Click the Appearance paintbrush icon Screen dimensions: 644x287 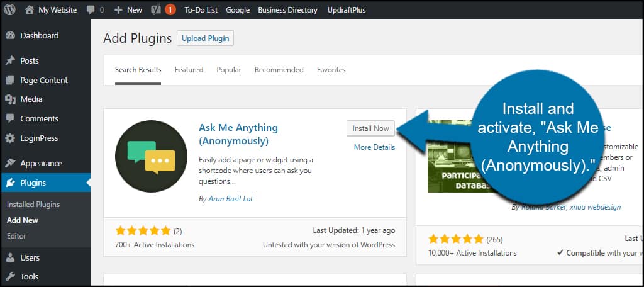click(10, 163)
